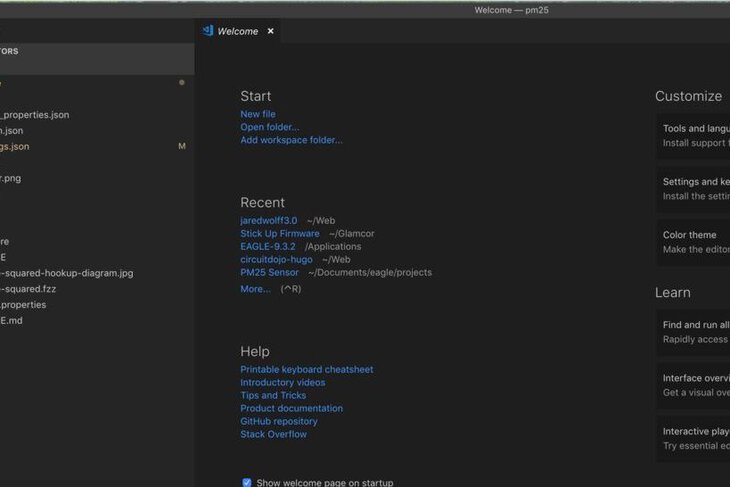Open recent EAGLE-9.3.2 folder
The height and width of the screenshot is (487, 730).
coord(268,247)
